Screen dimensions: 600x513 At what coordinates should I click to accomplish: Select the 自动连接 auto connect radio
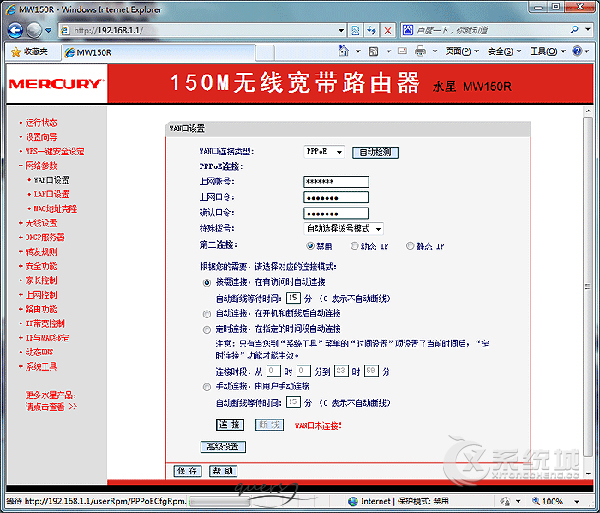point(207,314)
